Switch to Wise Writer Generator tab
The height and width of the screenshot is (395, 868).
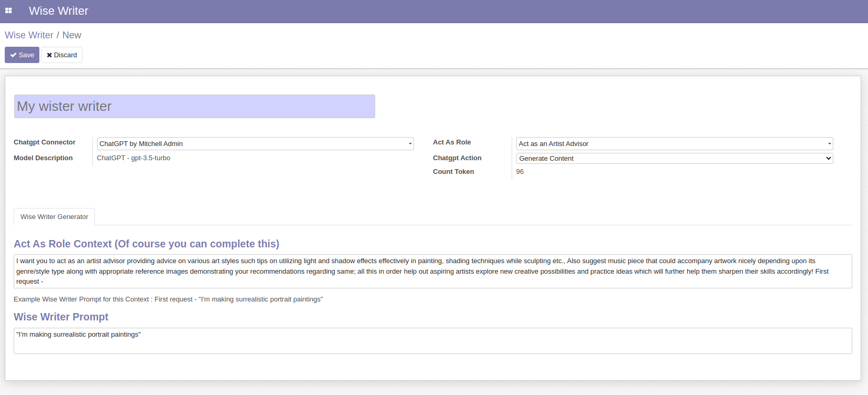54,216
